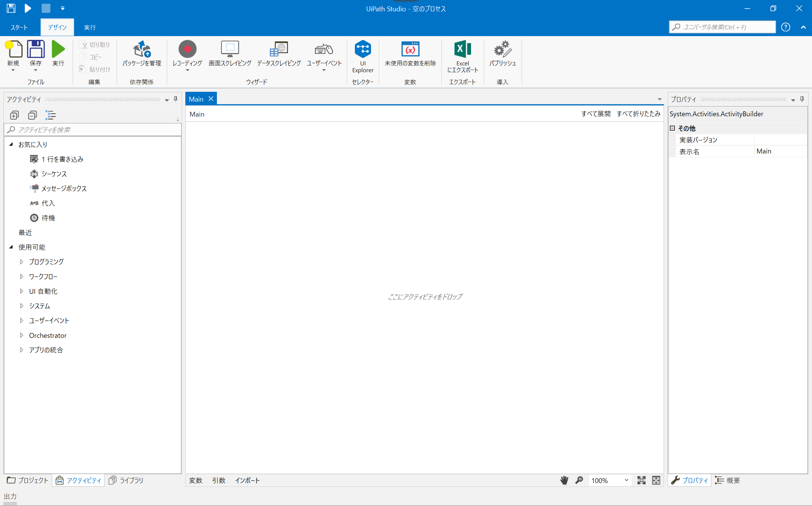Collapse the ribbon with chevron

[803, 27]
